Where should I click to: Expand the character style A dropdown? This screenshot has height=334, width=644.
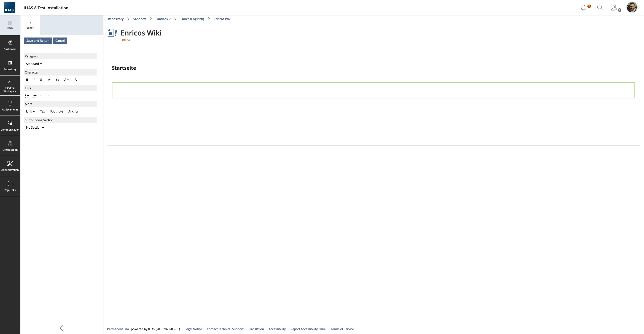[66, 80]
